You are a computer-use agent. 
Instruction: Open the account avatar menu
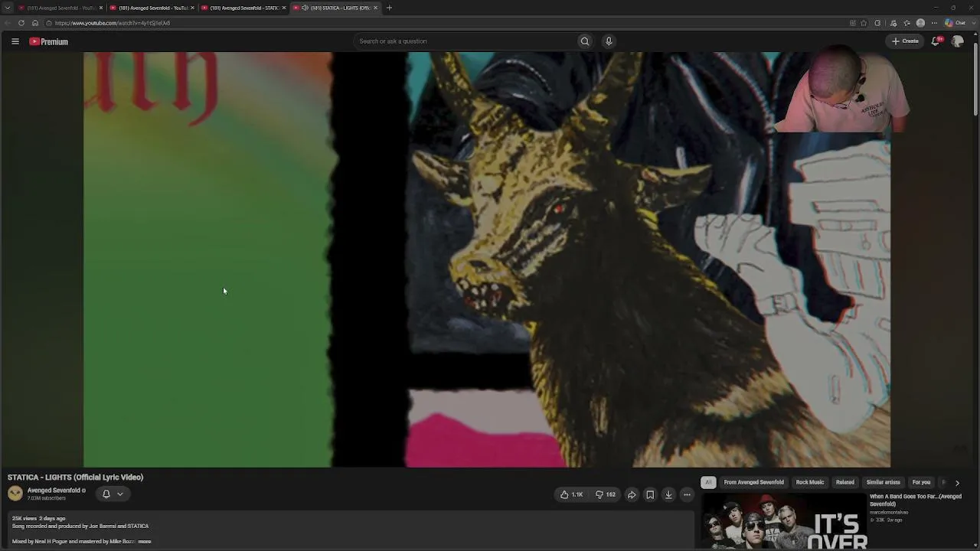tap(957, 41)
